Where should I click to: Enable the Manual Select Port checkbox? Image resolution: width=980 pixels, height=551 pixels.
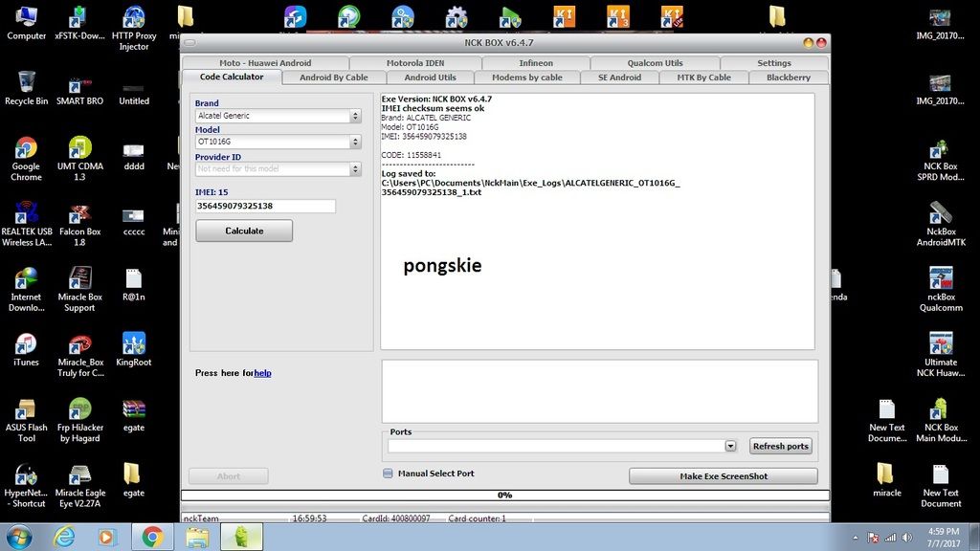388,474
